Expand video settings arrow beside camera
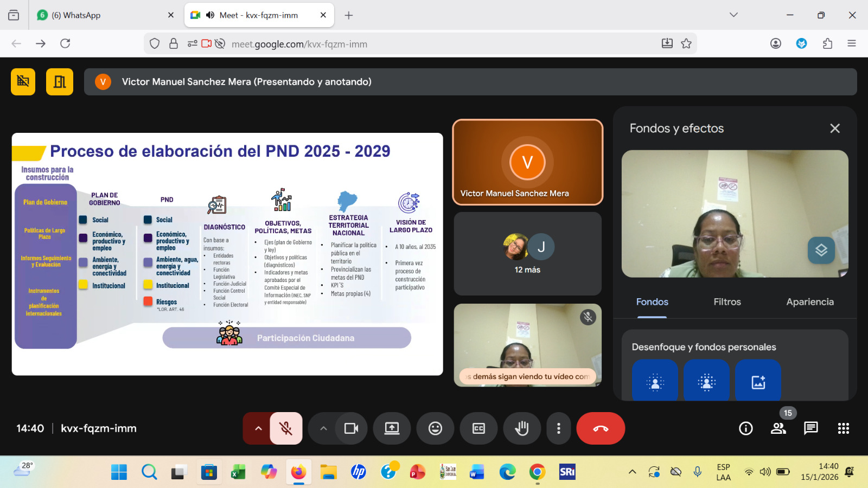This screenshot has width=868, height=488. point(323,428)
